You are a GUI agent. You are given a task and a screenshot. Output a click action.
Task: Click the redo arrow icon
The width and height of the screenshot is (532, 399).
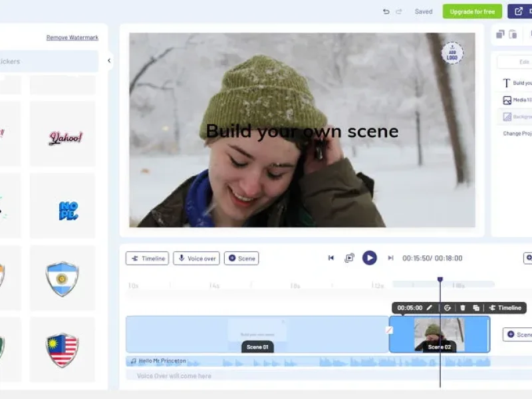[399, 11]
